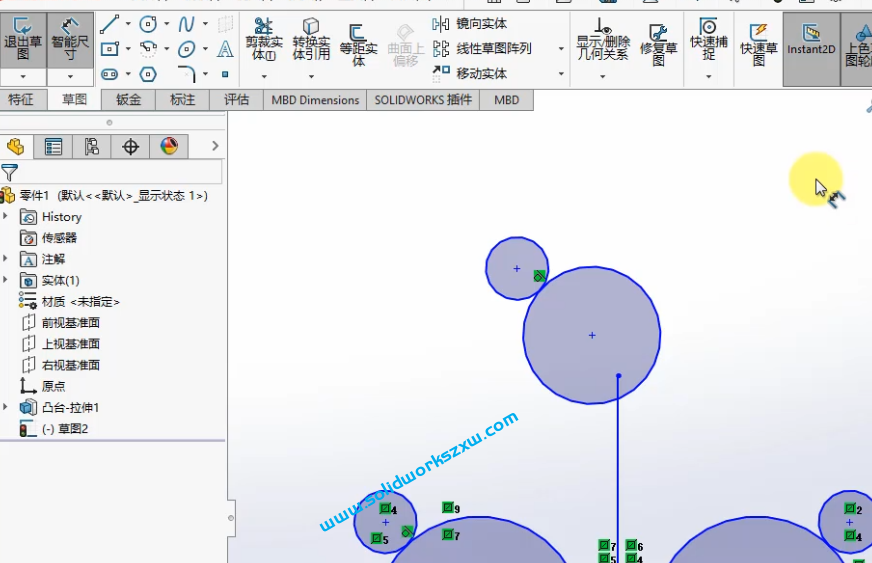Click Convert Entities (转换实体引用) tool
872x563 pixels.
(311, 39)
